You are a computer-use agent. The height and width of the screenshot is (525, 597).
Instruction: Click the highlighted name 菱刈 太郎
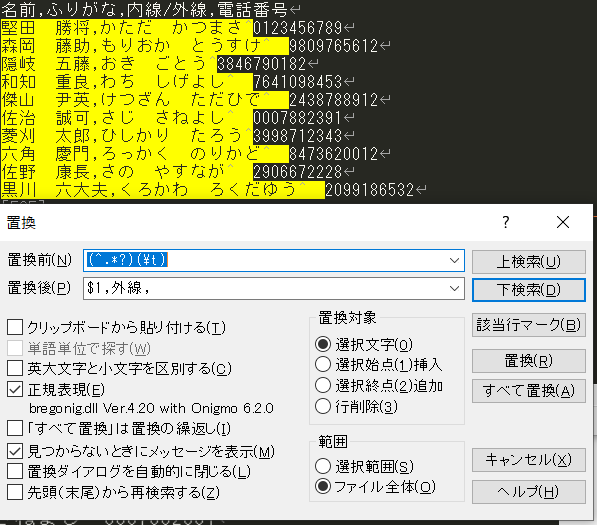pyautogui.click(x=46, y=136)
